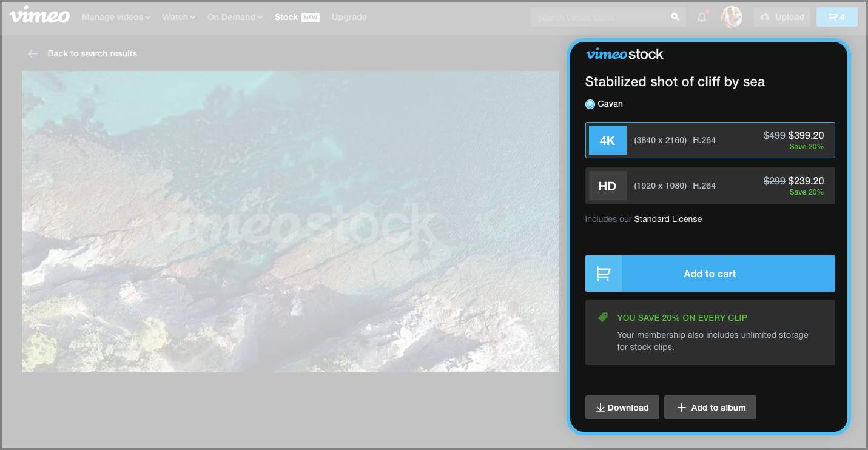Open the On Demand dropdown
This screenshot has width=868, height=450.
pyautogui.click(x=235, y=17)
